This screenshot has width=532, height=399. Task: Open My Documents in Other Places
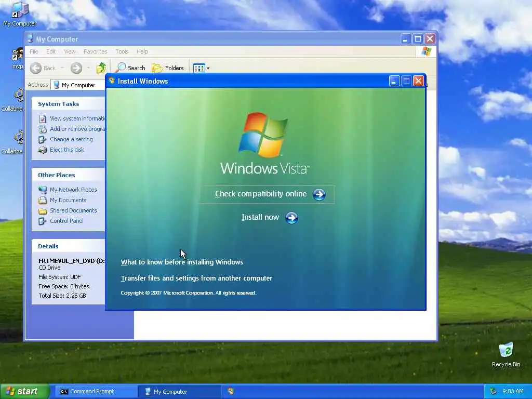(68, 200)
